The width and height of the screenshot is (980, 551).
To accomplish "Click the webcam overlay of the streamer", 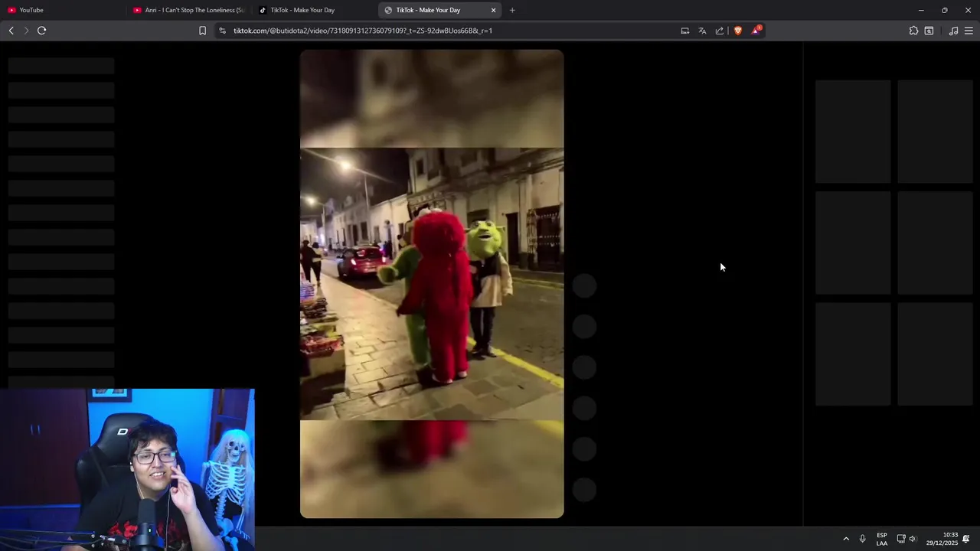I will [x=127, y=470].
